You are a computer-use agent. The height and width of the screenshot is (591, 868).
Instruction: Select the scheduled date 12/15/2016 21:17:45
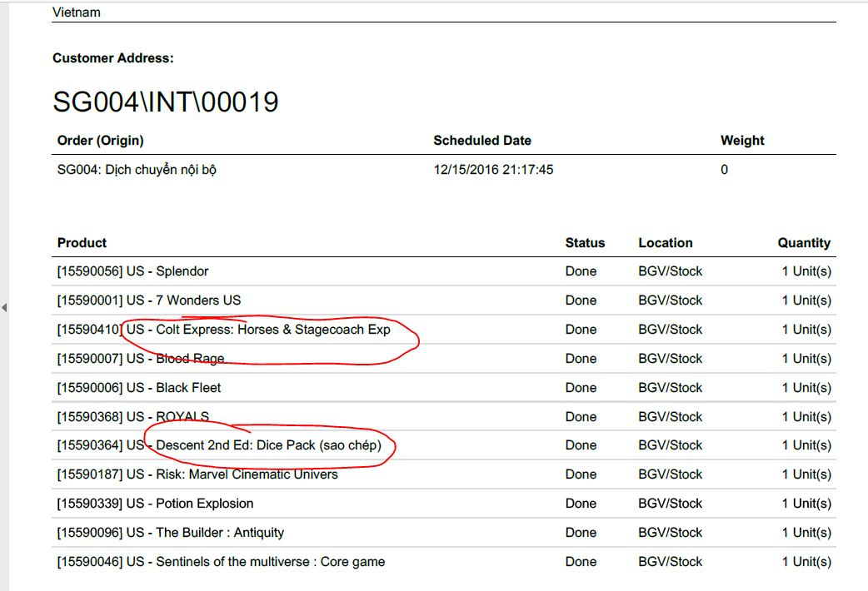(493, 170)
